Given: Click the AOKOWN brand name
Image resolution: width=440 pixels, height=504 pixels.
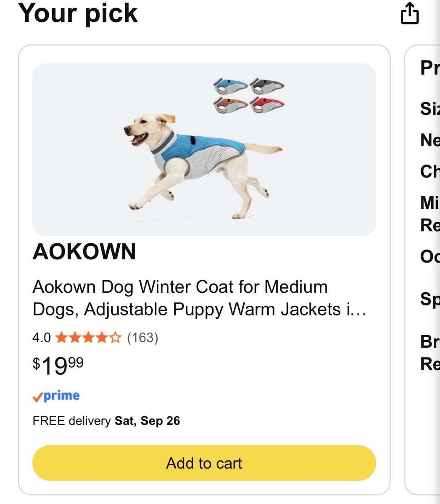Looking at the screenshot, I should click(84, 252).
